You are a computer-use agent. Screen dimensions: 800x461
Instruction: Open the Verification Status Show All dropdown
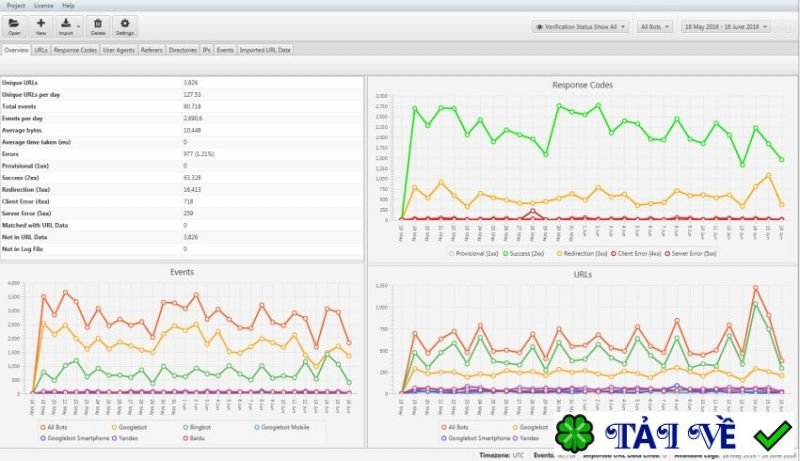click(x=580, y=27)
